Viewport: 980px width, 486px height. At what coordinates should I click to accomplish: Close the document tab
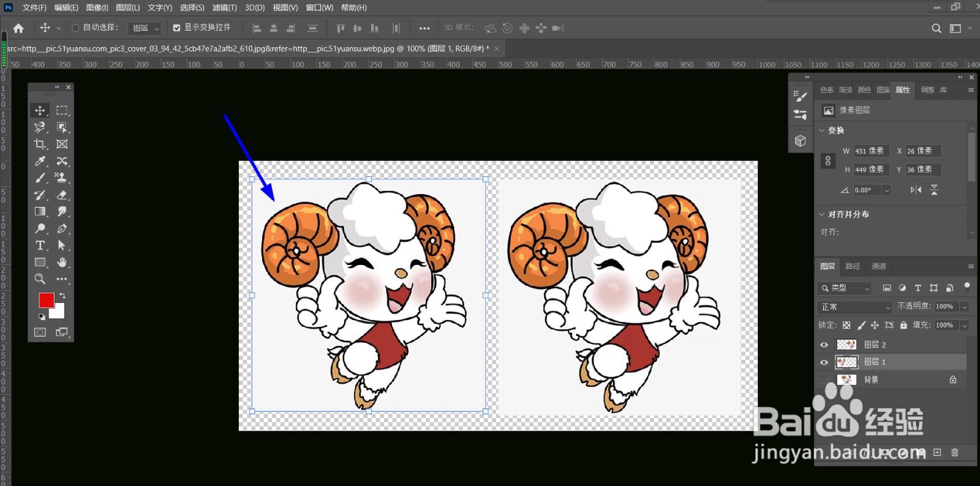[x=497, y=48]
